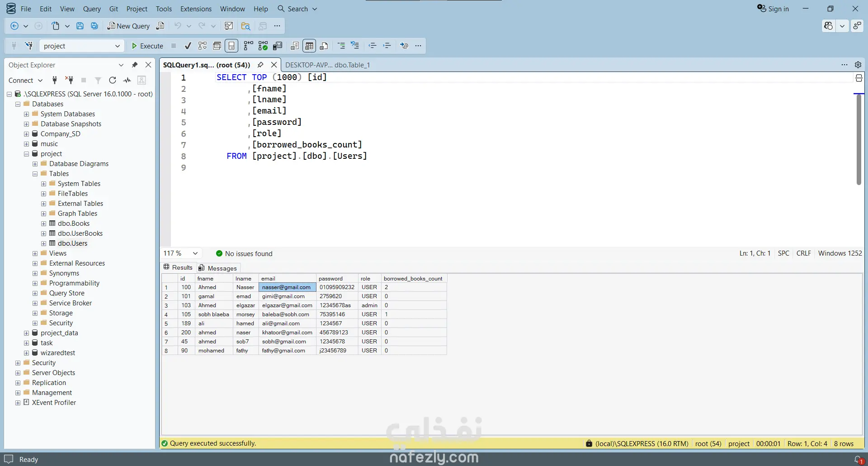868x466 pixels.
Task: Select the elgazar@gmail.com email cell
Action: (x=287, y=305)
